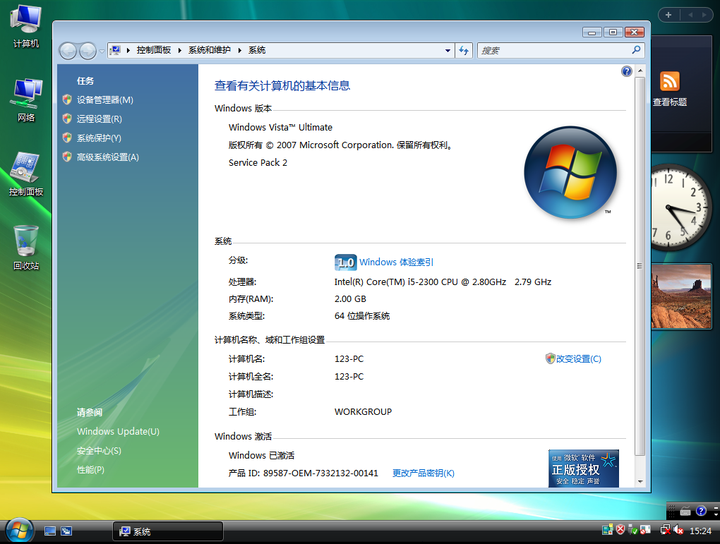
Task: Click the vertical scrollbar thumb
Action: 640,266
